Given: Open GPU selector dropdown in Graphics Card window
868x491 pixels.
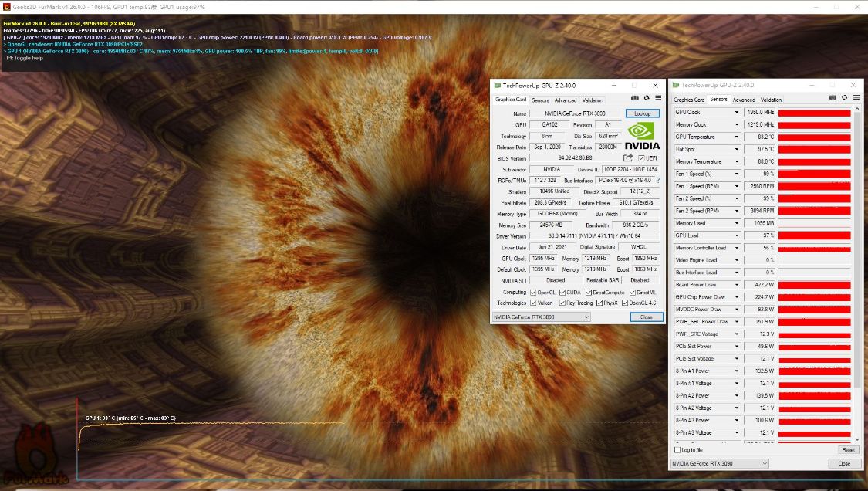Looking at the screenshot, I should click(542, 317).
